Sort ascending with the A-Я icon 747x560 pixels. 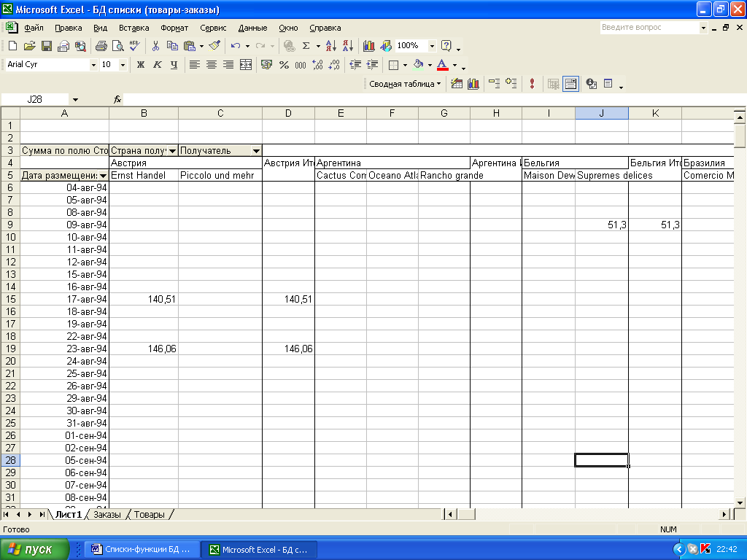[330, 46]
